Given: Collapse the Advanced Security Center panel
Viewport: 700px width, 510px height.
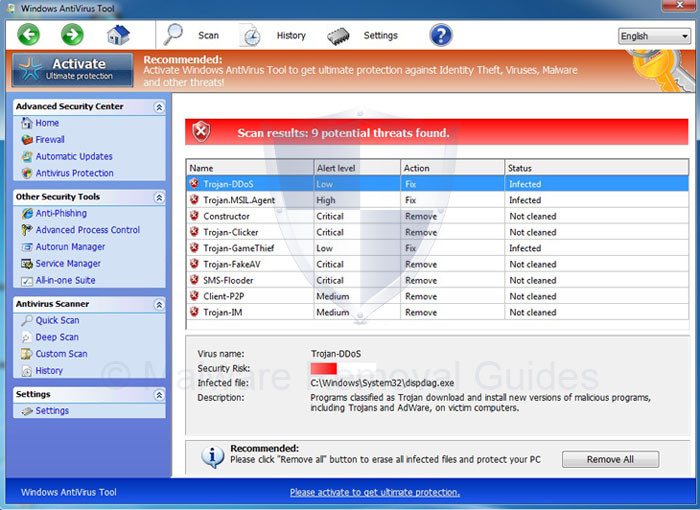Looking at the screenshot, I should (159, 107).
